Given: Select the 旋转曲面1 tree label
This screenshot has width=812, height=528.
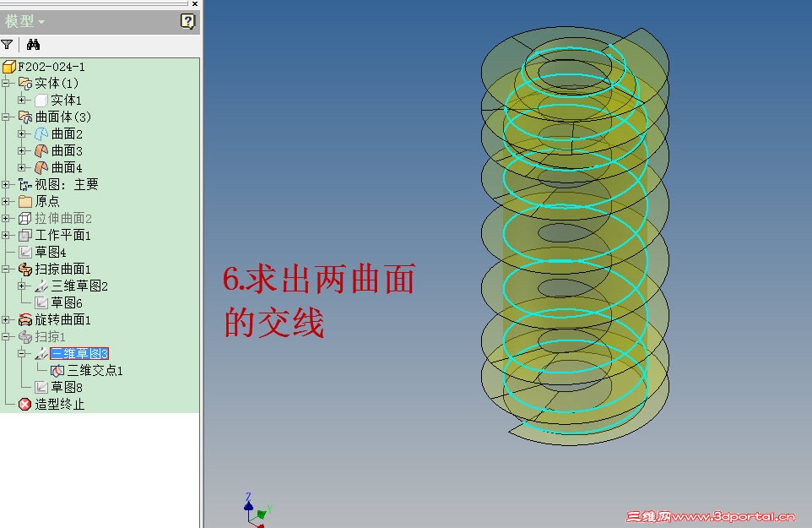Looking at the screenshot, I should (62, 319).
